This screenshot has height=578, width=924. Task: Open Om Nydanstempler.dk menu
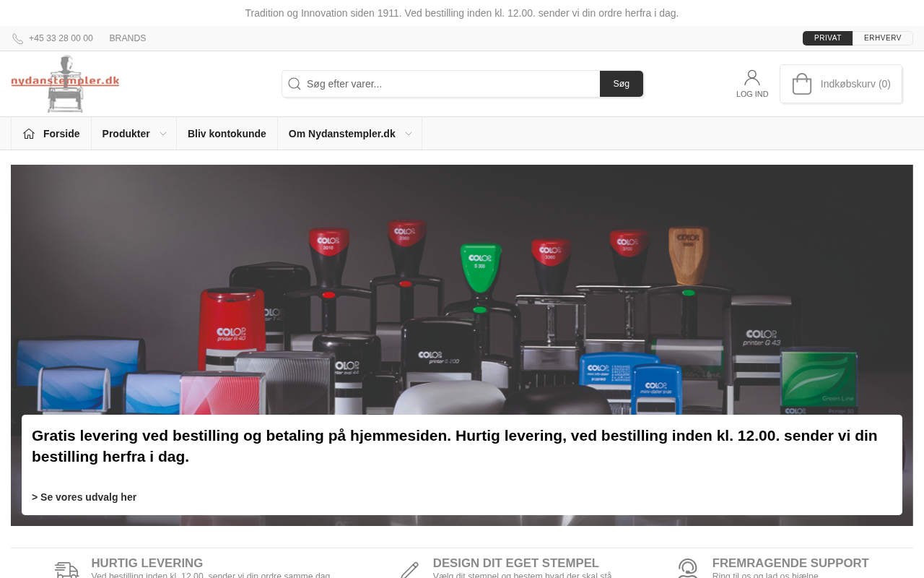[342, 134]
